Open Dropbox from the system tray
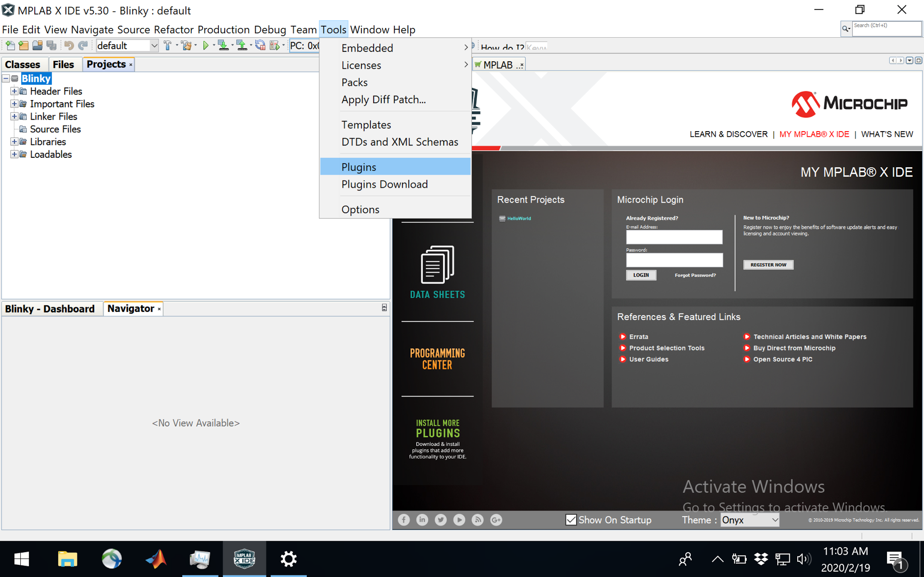Viewport: 924px width, 577px height. [x=761, y=559]
